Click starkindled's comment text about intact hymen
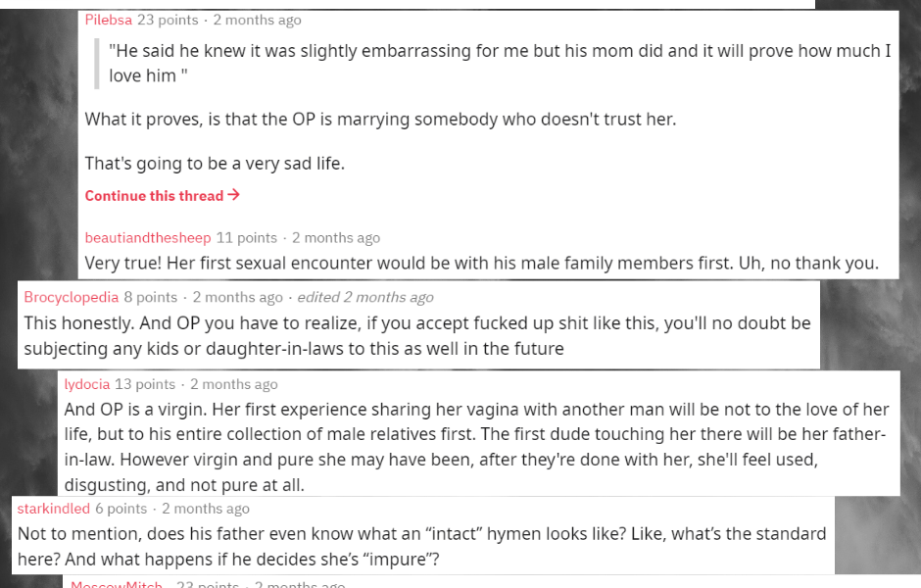This screenshot has height=588, width=921. click(421, 546)
